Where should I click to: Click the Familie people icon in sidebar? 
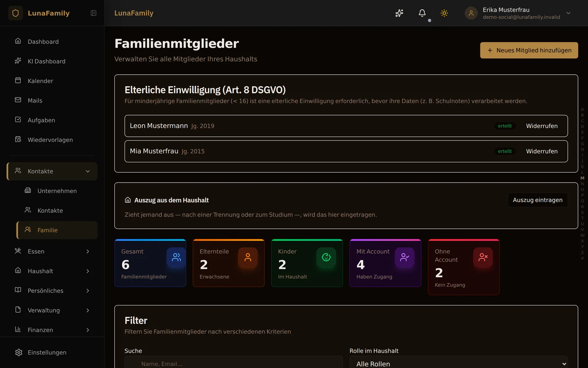28,229
